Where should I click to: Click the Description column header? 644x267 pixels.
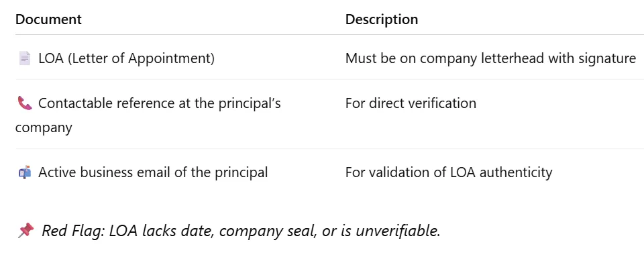[x=382, y=19]
